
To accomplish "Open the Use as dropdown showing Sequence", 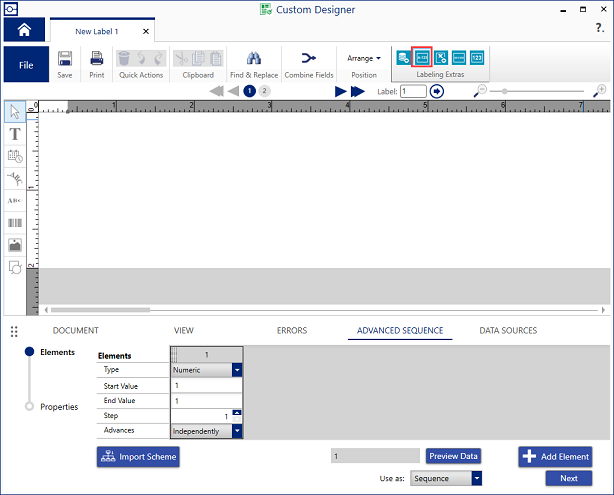I will point(477,478).
